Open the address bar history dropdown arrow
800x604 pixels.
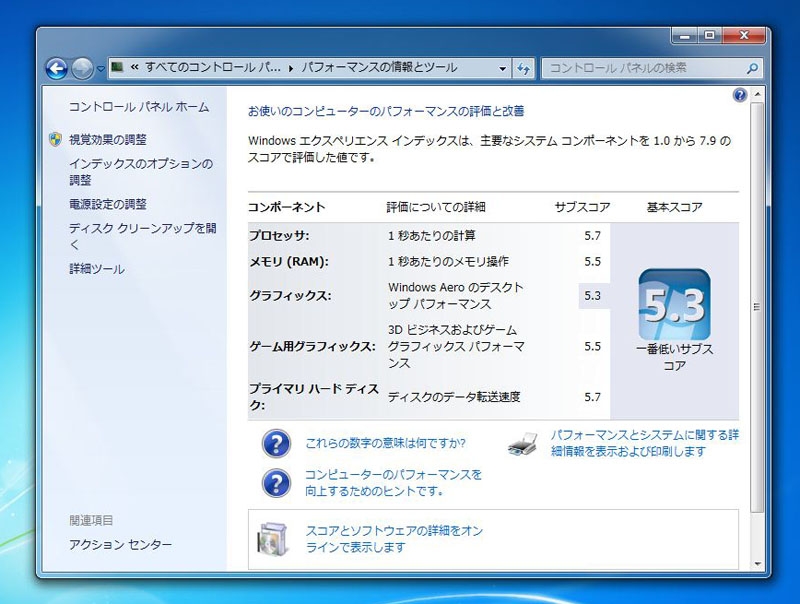(x=503, y=68)
